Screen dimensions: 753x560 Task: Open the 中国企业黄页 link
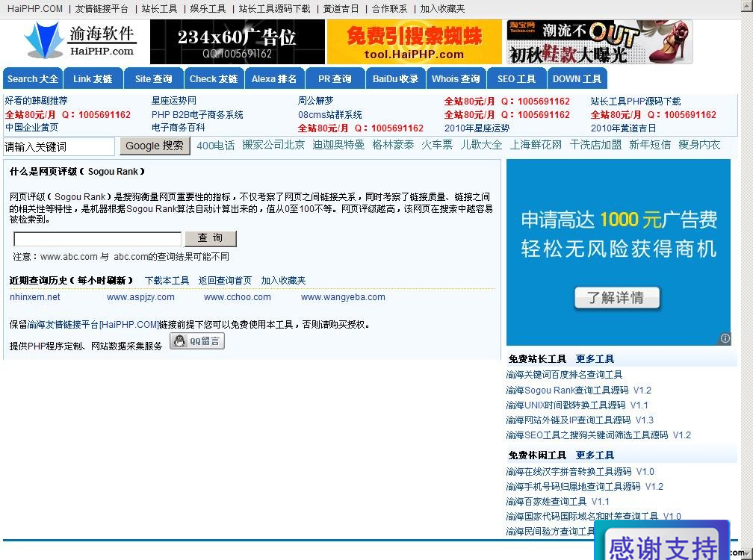tap(31, 128)
